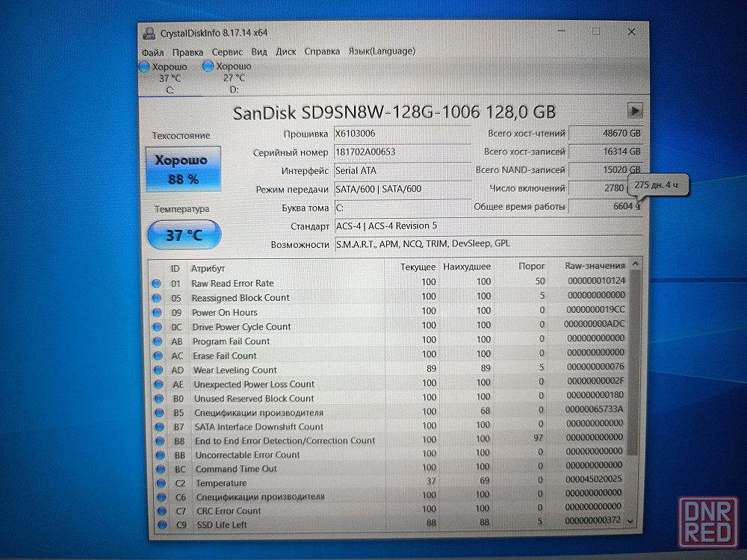Viewport: 747px width, 560px height.
Task: Click the scroll down arrow of SMART list
Action: click(631, 521)
